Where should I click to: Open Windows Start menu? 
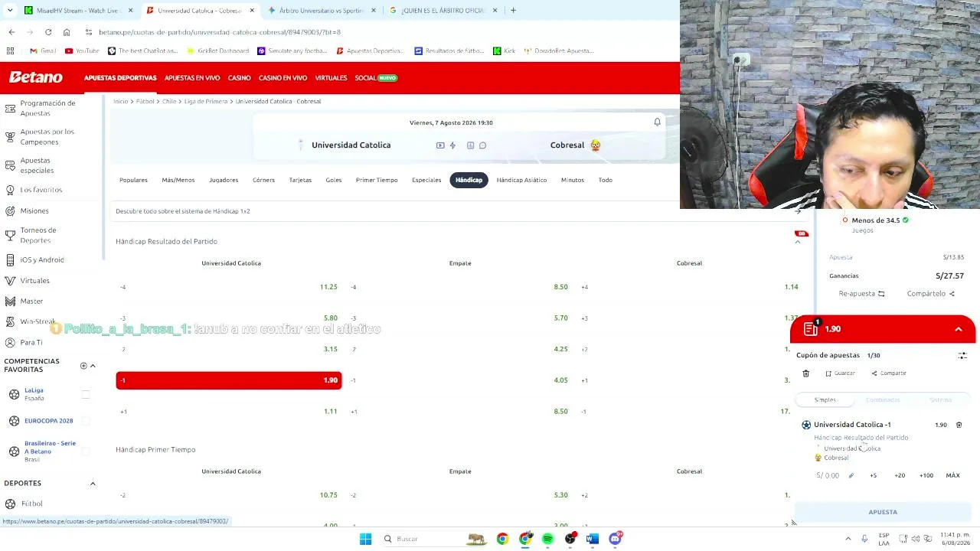[365, 539]
